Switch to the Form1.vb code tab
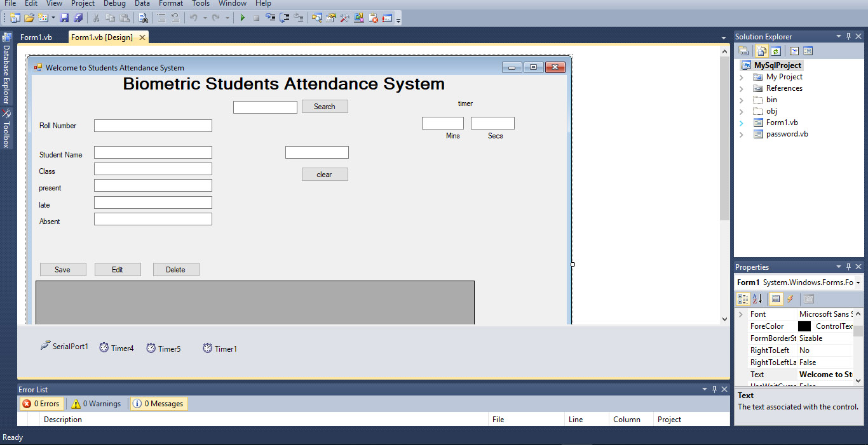This screenshot has height=445, width=868. pos(36,37)
